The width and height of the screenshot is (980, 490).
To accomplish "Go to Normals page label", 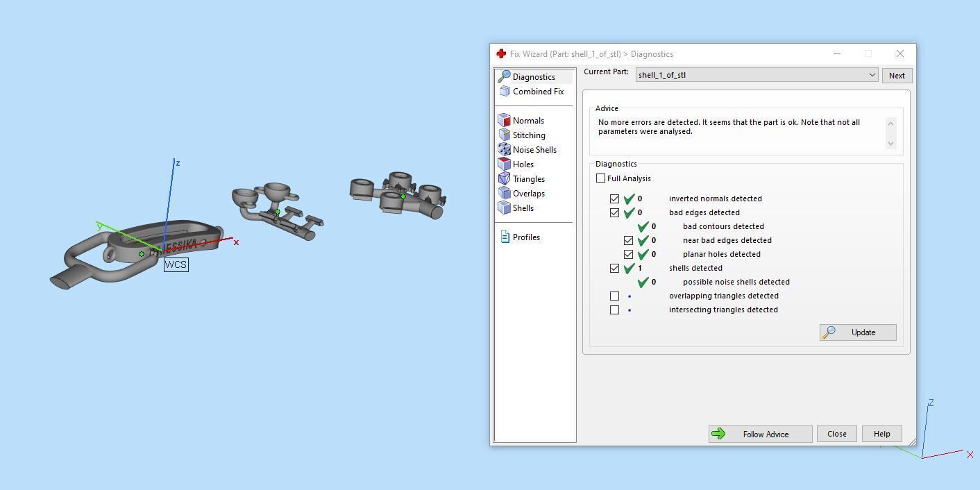I will 528,121.
